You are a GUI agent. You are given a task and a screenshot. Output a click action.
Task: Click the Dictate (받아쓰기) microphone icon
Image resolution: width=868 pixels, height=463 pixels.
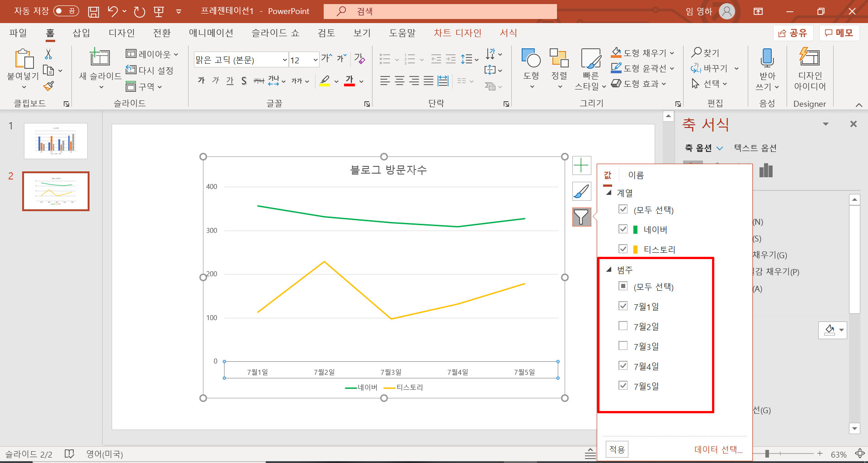point(767,58)
